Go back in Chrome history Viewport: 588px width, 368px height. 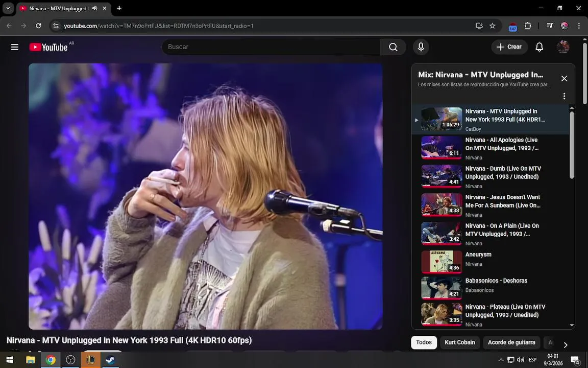click(9, 26)
